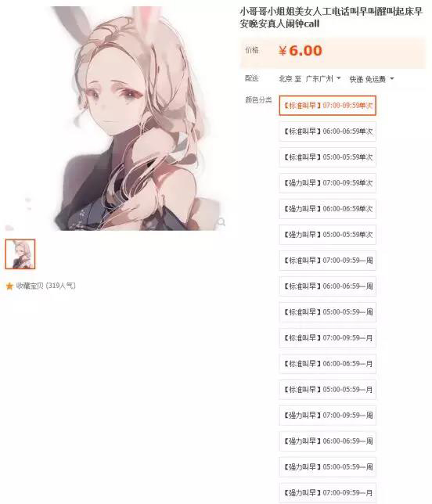
Task: Select 【强力叫早】05:00-05:59一周 option
Action: pyautogui.click(x=328, y=467)
